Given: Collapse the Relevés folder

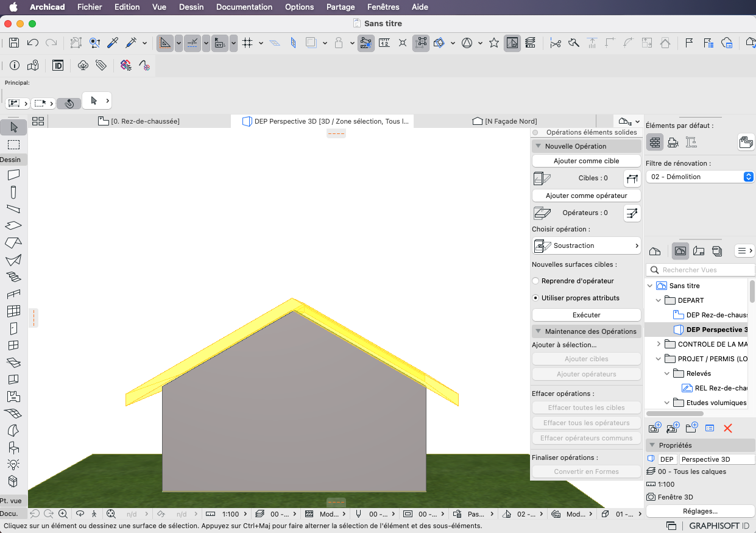Looking at the screenshot, I should point(667,373).
